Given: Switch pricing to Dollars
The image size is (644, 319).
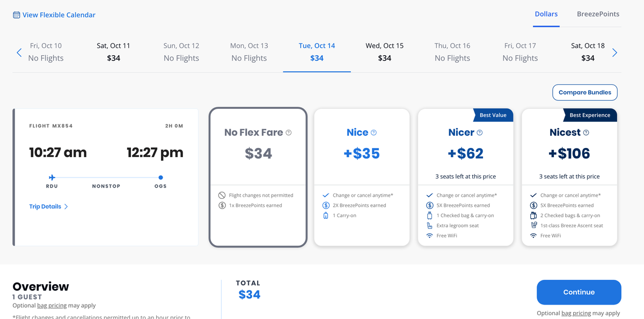Looking at the screenshot, I should (x=546, y=14).
